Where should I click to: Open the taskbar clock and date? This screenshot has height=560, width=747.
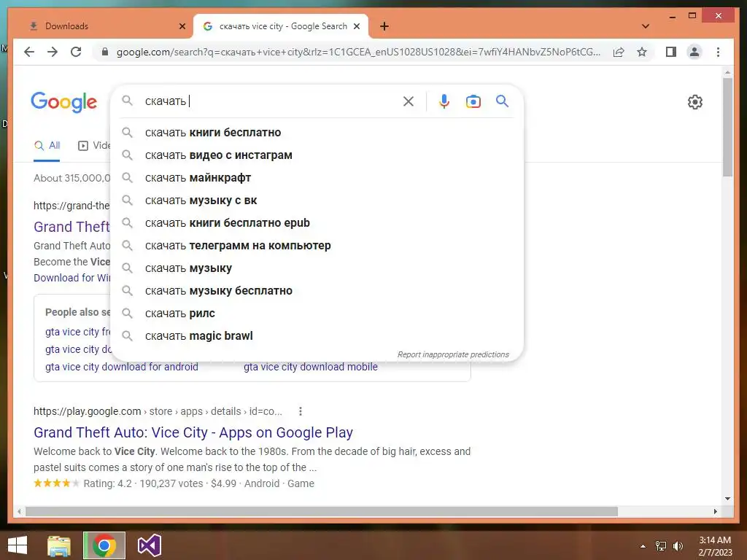715,545
